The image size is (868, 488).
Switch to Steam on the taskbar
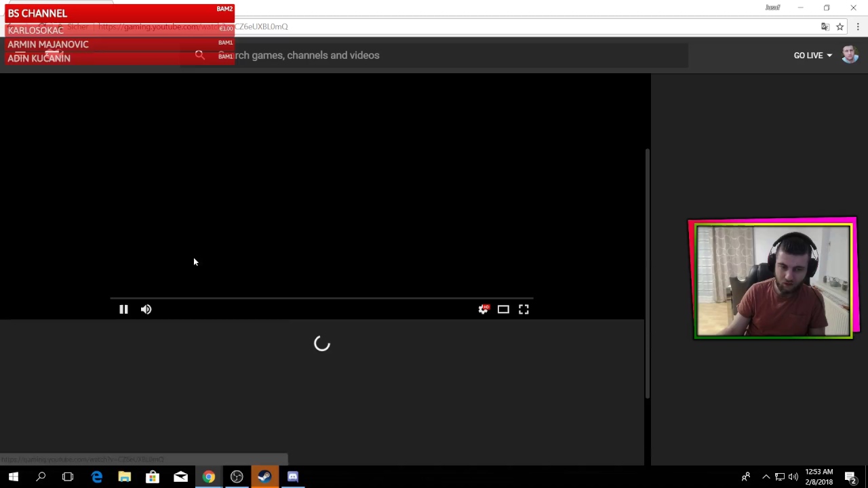264,477
